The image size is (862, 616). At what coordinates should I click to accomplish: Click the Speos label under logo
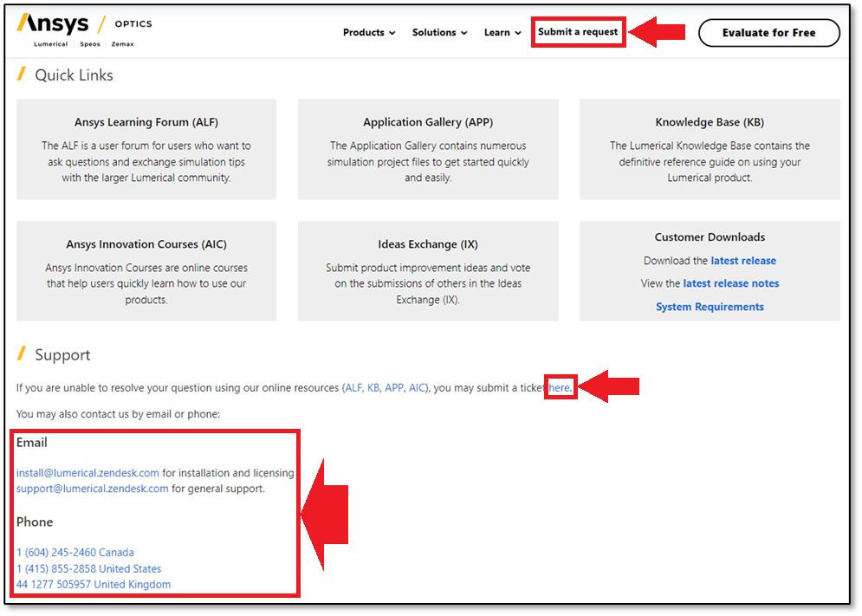tap(90, 44)
